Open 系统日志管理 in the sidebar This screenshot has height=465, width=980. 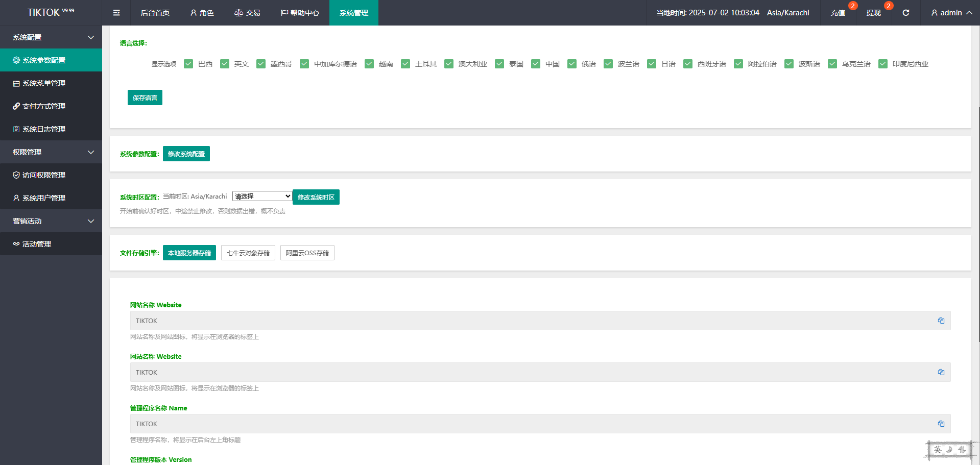[44, 129]
